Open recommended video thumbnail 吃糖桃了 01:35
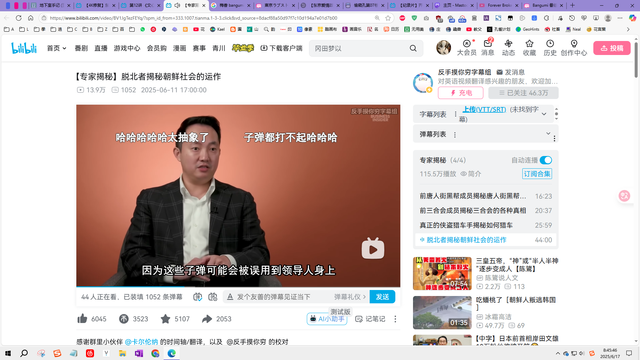Image resolution: width=640 pixels, height=360 pixels. pos(442,313)
